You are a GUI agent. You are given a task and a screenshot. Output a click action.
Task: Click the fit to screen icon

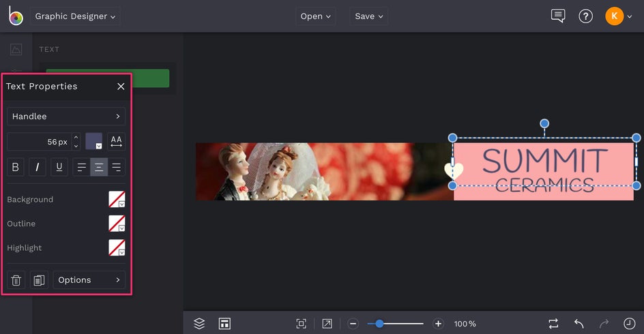301,324
